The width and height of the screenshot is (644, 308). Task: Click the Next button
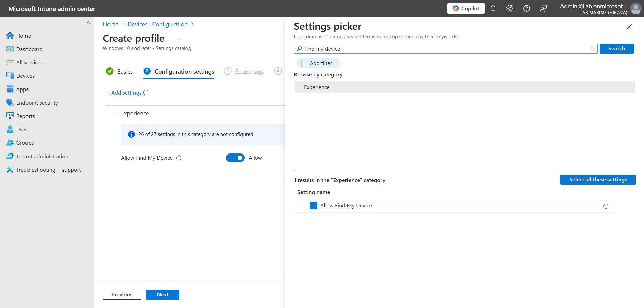[x=163, y=295]
